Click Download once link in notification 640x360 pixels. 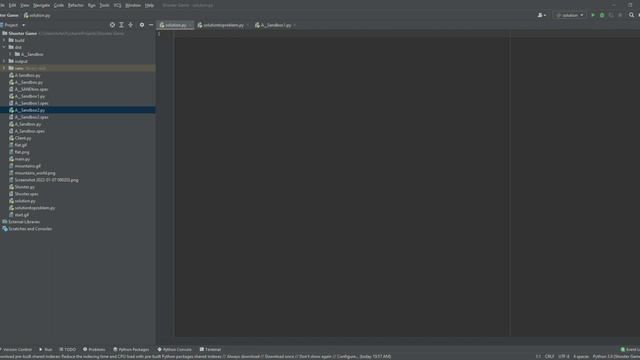280,357
